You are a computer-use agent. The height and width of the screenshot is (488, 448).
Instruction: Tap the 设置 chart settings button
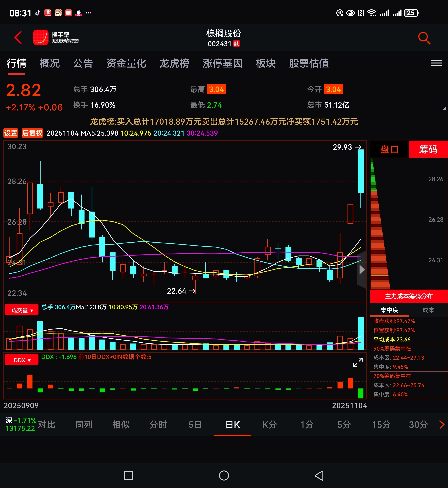(x=11, y=133)
